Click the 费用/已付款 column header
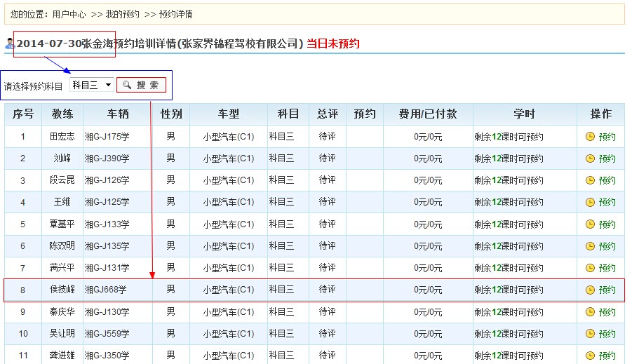Screen dimensions: 632x364 pyautogui.click(x=427, y=114)
